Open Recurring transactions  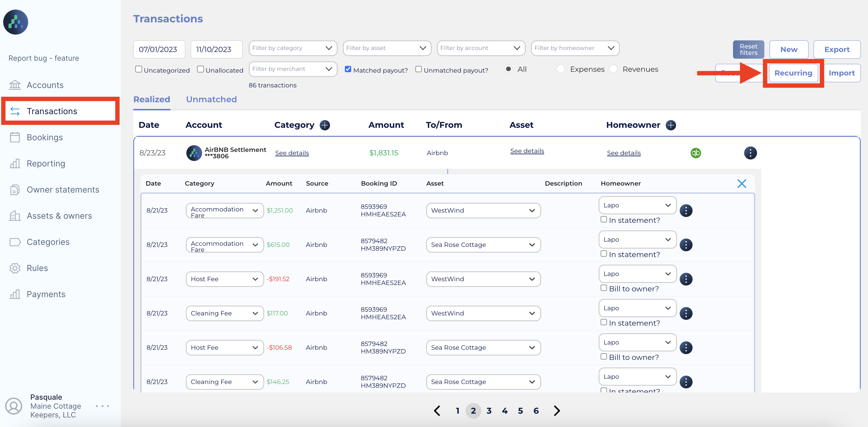click(x=793, y=73)
